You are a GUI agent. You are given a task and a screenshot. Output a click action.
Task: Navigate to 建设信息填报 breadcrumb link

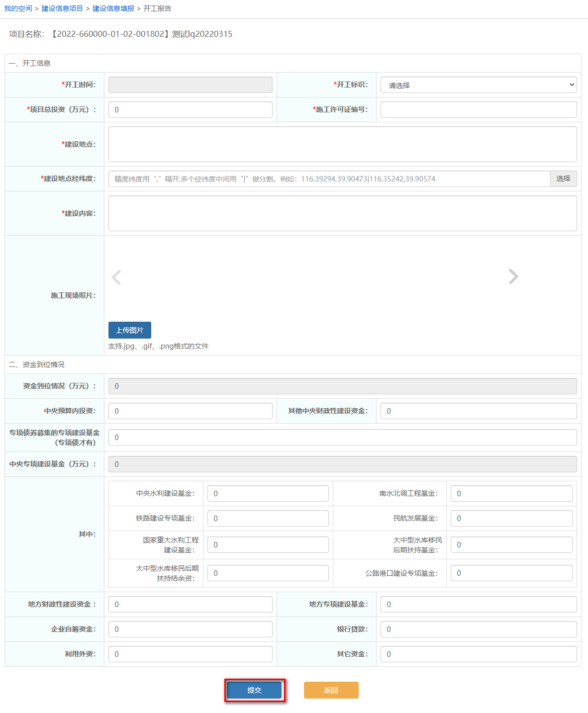point(113,8)
